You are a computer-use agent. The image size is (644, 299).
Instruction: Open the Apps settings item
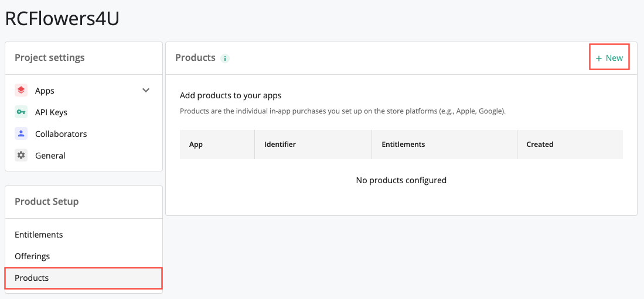tap(45, 91)
